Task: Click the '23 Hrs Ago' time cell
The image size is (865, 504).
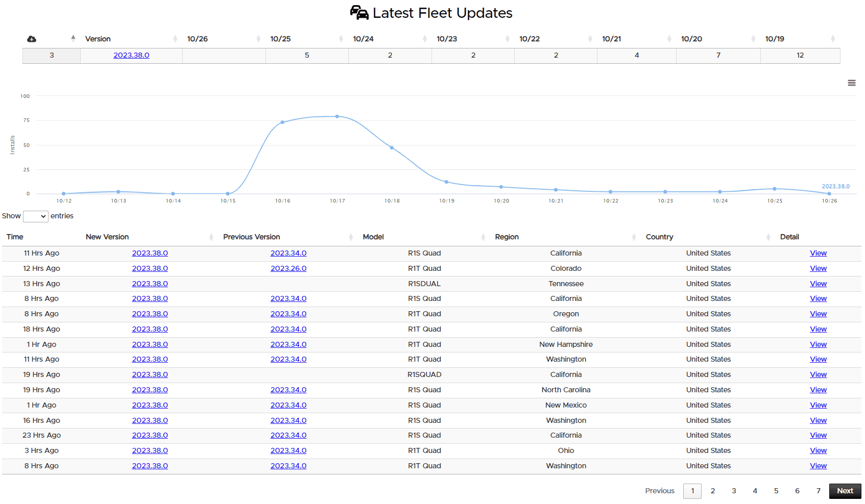Action: coord(41,435)
